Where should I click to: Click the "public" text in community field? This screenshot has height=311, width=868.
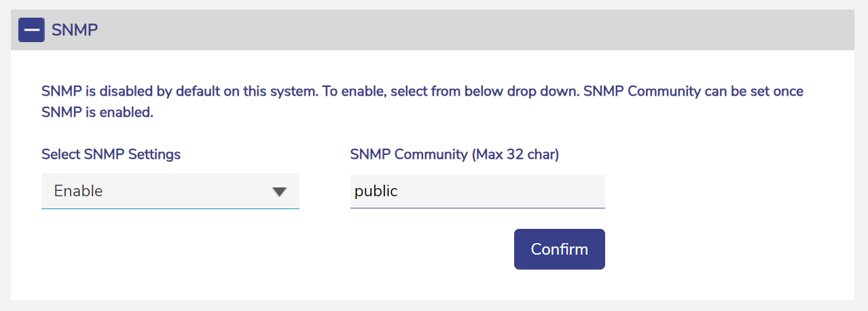[x=376, y=191]
